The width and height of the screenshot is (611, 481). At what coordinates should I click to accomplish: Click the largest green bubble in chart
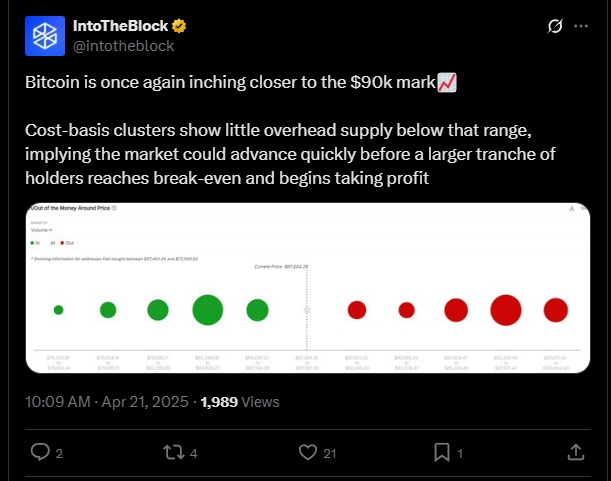pos(208,310)
